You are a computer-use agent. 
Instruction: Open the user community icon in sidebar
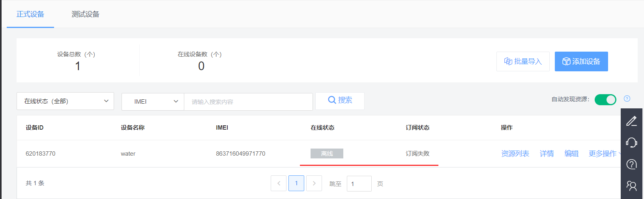pos(631,185)
